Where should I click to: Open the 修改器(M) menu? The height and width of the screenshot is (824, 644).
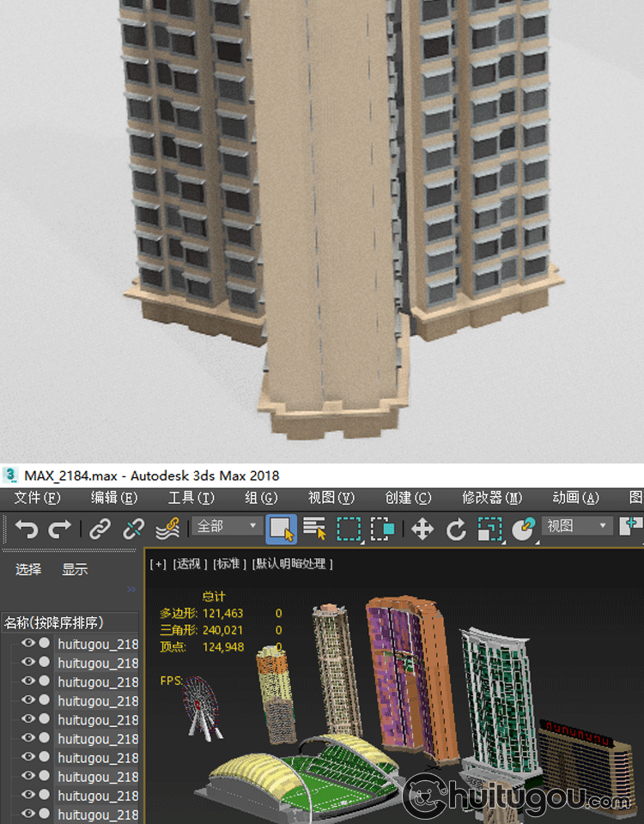(492, 498)
